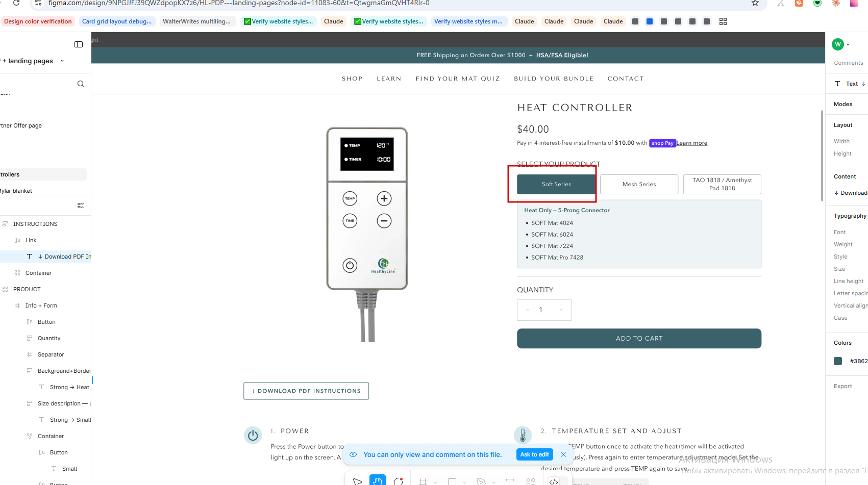
Task: Pick the Rectangle shape tool
Action: click(x=452, y=481)
